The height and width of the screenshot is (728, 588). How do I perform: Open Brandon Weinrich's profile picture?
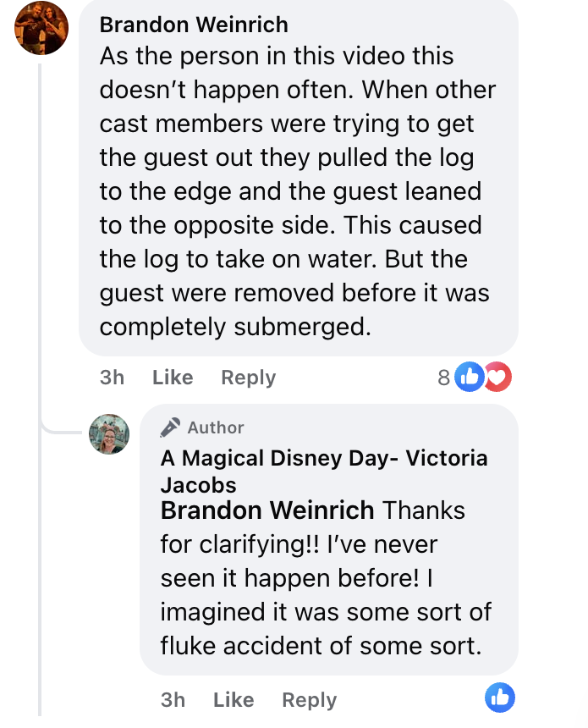pyautogui.click(x=41, y=30)
